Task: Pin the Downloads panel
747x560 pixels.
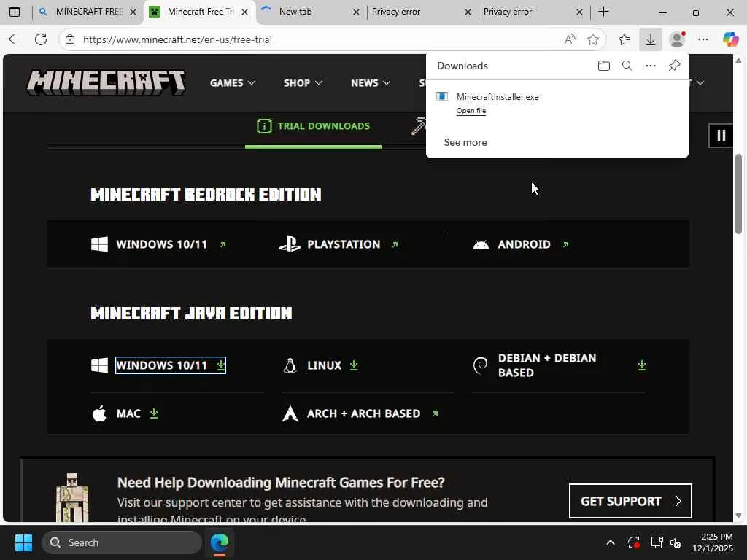Action: click(x=674, y=66)
